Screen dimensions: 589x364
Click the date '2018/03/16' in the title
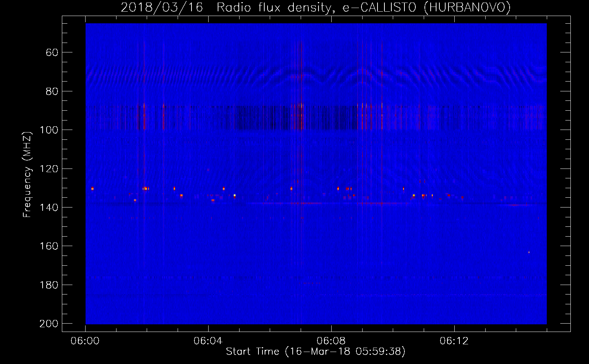(162, 7)
